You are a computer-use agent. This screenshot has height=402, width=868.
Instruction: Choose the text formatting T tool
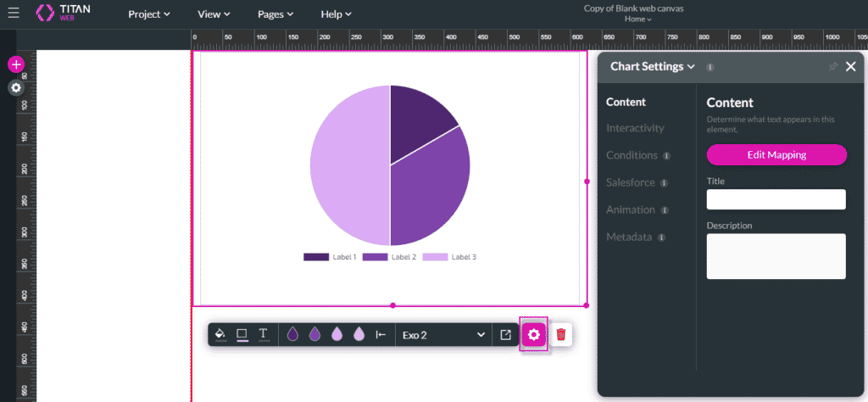[264, 334]
